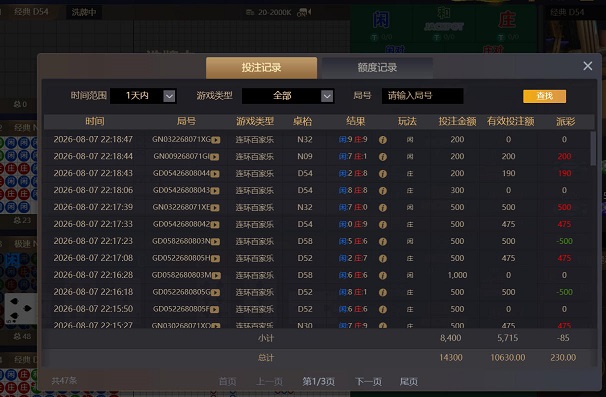The width and height of the screenshot is (606, 397).
Task: Open result info icon for 22:18:44 bet
Action: pos(383,157)
